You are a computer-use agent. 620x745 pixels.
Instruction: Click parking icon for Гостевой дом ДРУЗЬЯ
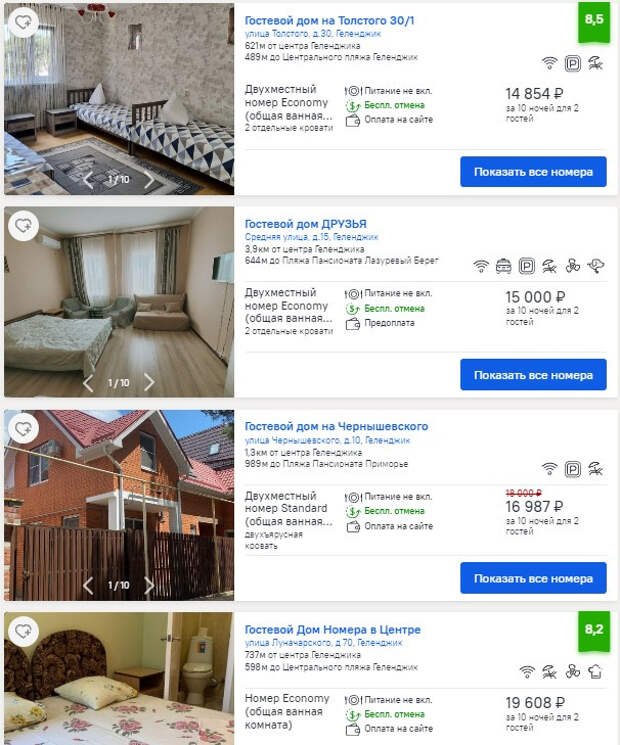[526, 266]
